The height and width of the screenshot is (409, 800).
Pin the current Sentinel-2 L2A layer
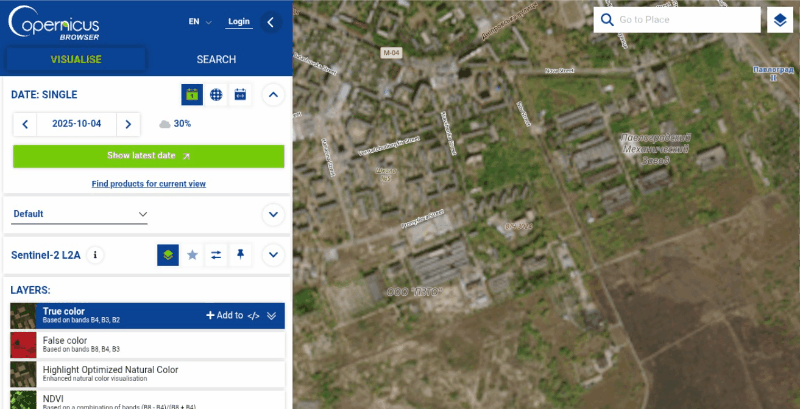tap(240, 255)
